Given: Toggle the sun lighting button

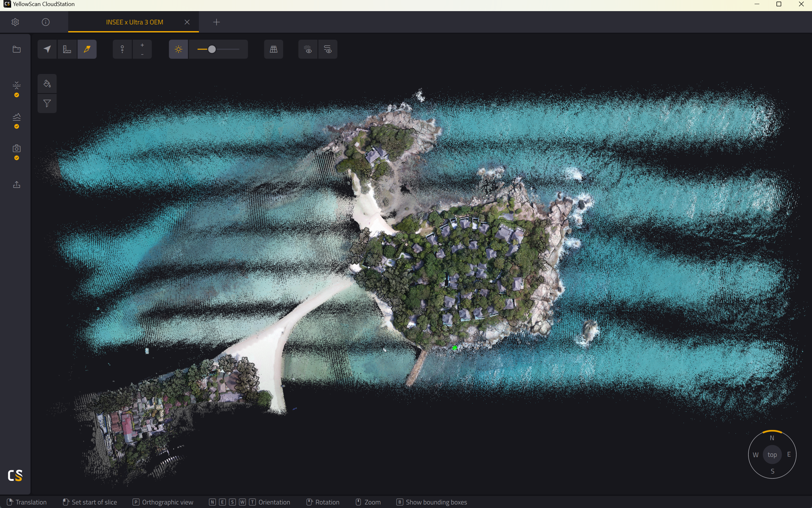Looking at the screenshot, I should pyautogui.click(x=179, y=50).
